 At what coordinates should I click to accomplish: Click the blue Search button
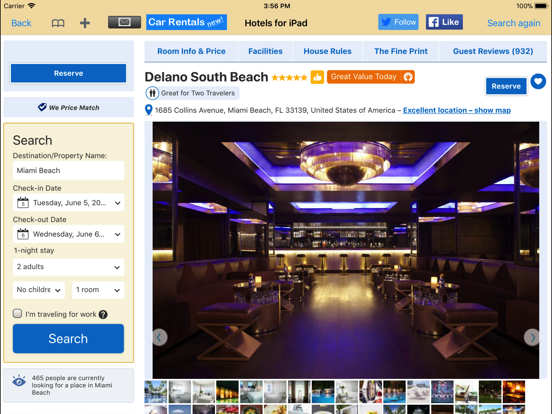tap(68, 339)
